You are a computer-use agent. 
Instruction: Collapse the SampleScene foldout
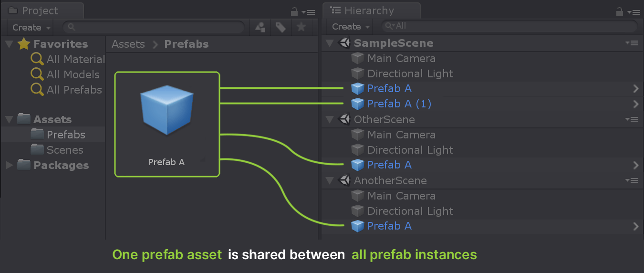[x=330, y=43]
